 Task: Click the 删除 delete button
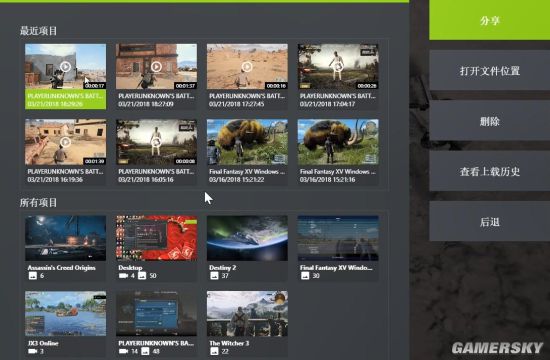[x=490, y=121]
